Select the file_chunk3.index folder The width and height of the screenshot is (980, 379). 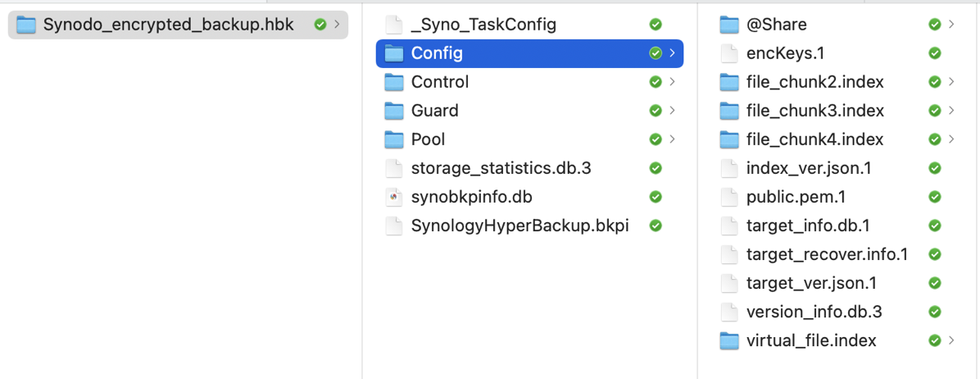[814, 111]
